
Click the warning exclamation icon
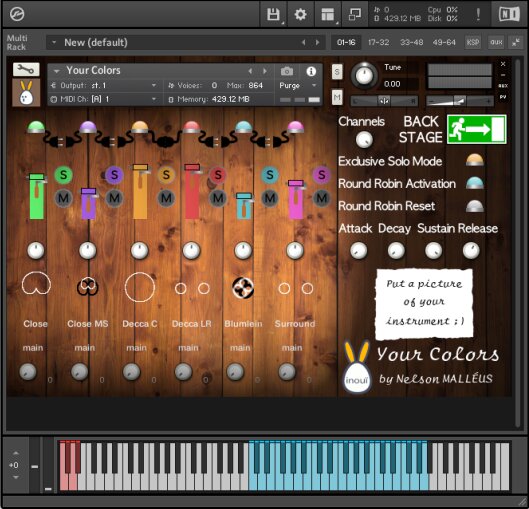[x=478, y=15]
